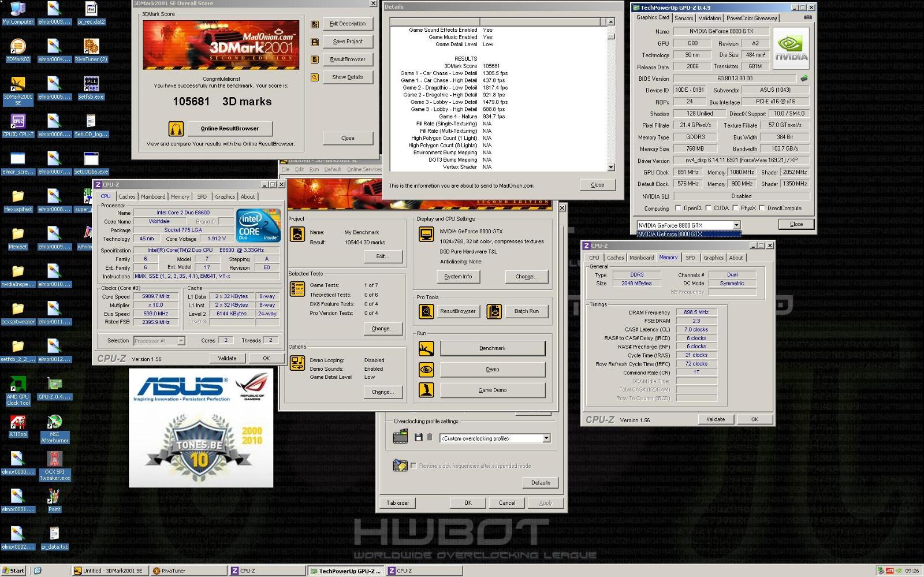924x577 pixels.
Task: Toggle Restore clock frequencies after suspended mode
Action: (x=413, y=466)
